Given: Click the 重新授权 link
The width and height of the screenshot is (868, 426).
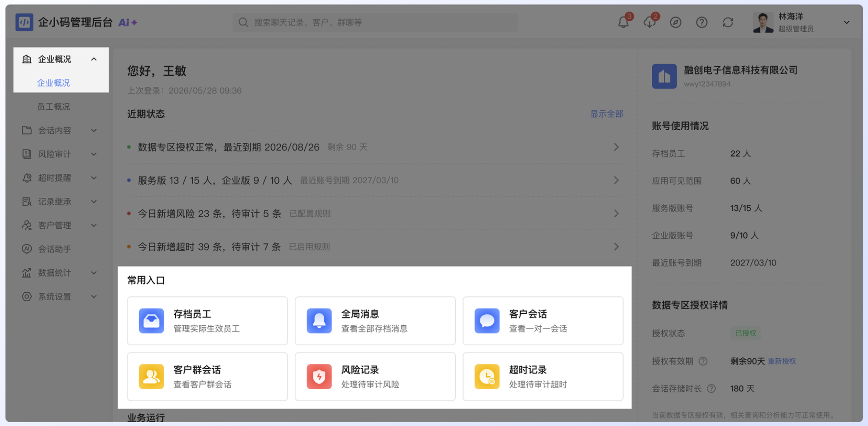Looking at the screenshot, I should point(782,361).
